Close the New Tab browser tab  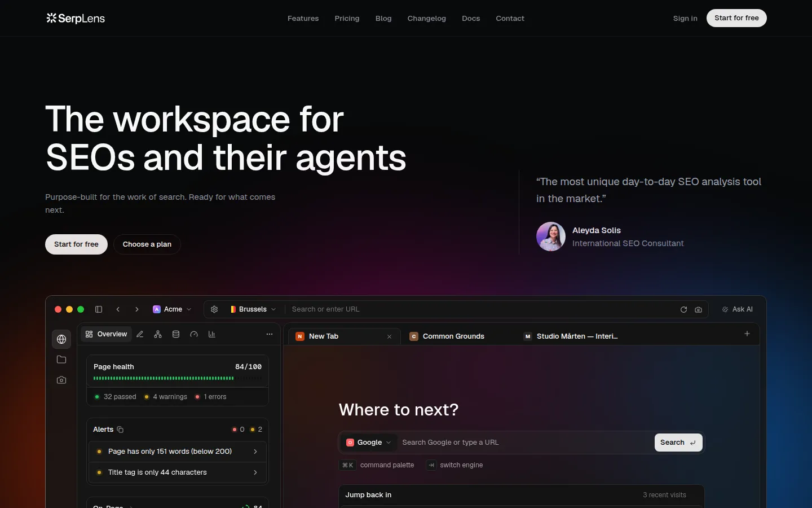[x=389, y=336]
